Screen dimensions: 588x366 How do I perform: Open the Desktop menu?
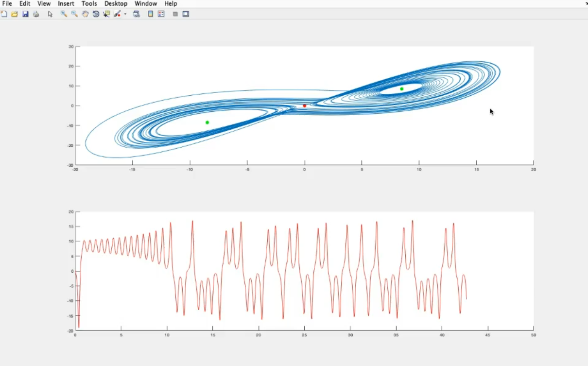(116, 3)
